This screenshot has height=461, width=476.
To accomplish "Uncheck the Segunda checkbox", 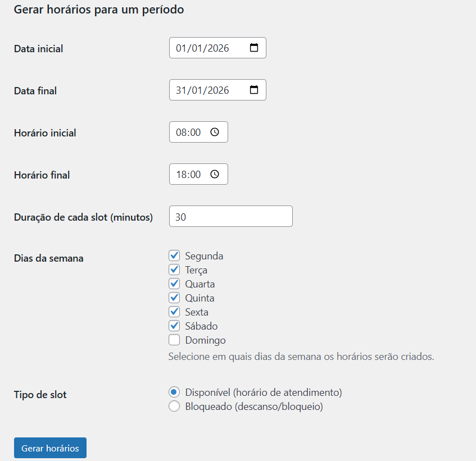I will pyautogui.click(x=174, y=256).
